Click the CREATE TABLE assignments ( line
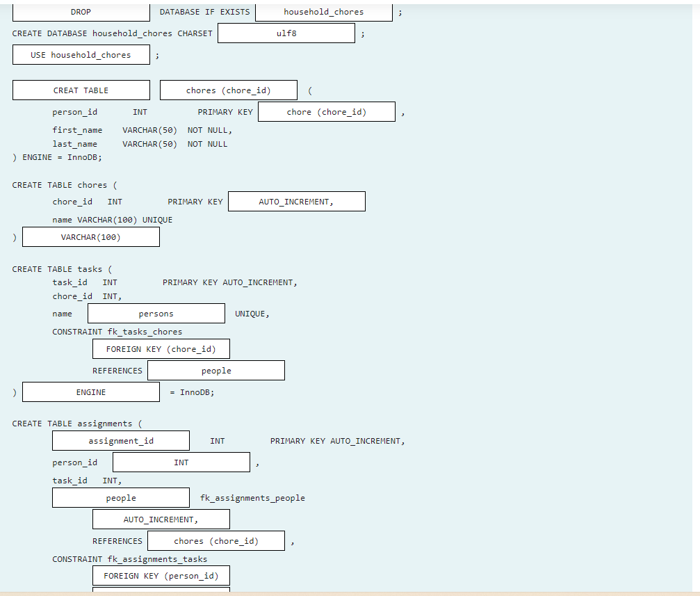This screenshot has height=596, width=700. point(77,424)
